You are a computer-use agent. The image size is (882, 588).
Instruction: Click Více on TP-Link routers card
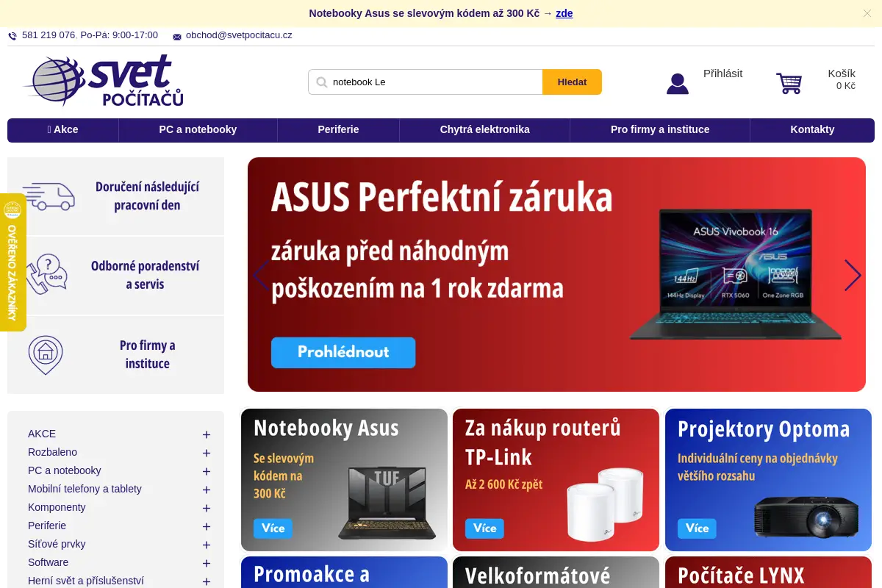[x=484, y=528]
